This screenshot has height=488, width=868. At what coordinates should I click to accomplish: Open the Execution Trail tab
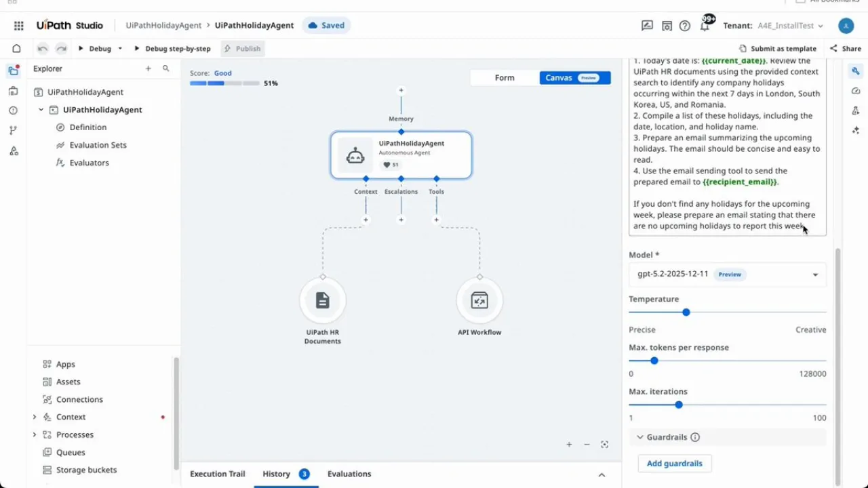(x=217, y=474)
